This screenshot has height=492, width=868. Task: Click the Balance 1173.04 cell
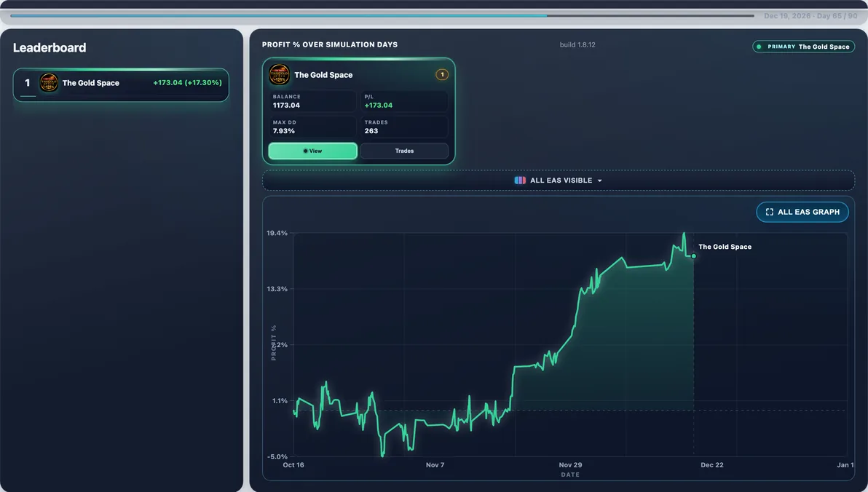click(312, 101)
